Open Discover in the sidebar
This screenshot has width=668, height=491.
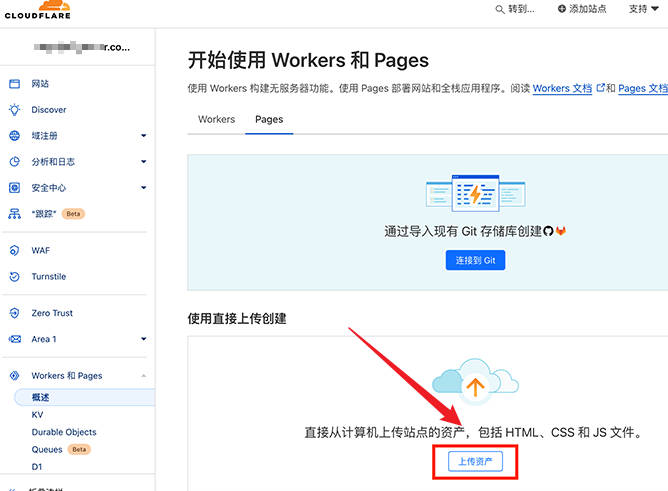pyautogui.click(x=49, y=110)
